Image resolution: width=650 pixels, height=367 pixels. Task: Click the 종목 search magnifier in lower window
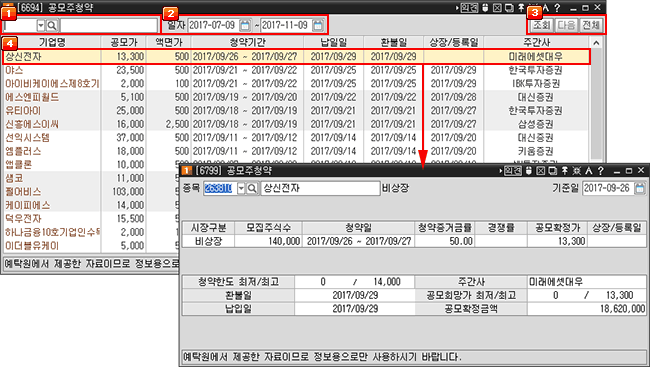click(252, 188)
